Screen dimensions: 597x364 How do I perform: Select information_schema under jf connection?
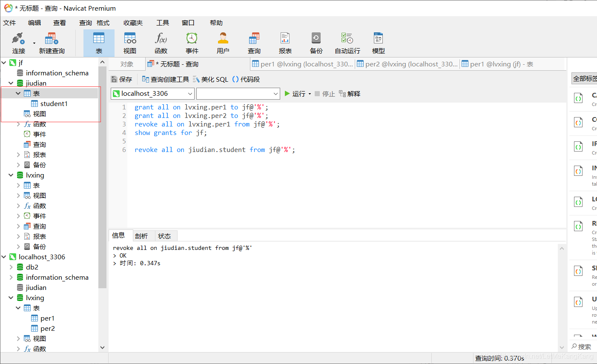point(57,73)
